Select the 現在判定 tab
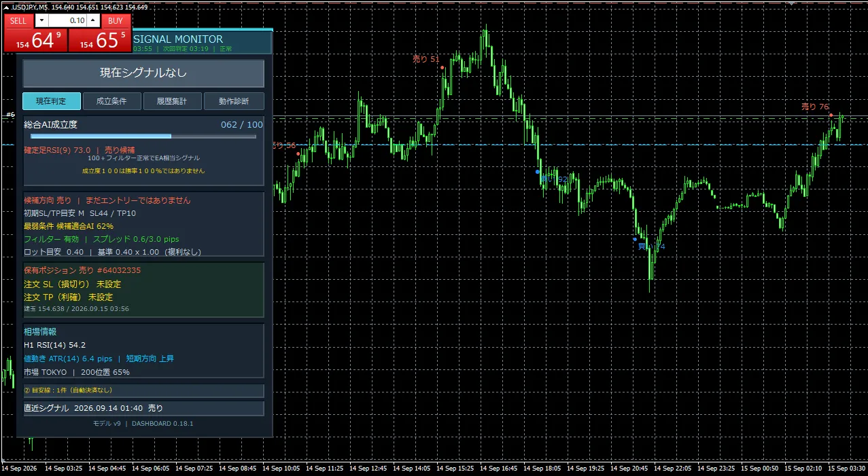This screenshot has width=868, height=476. pos(52,101)
